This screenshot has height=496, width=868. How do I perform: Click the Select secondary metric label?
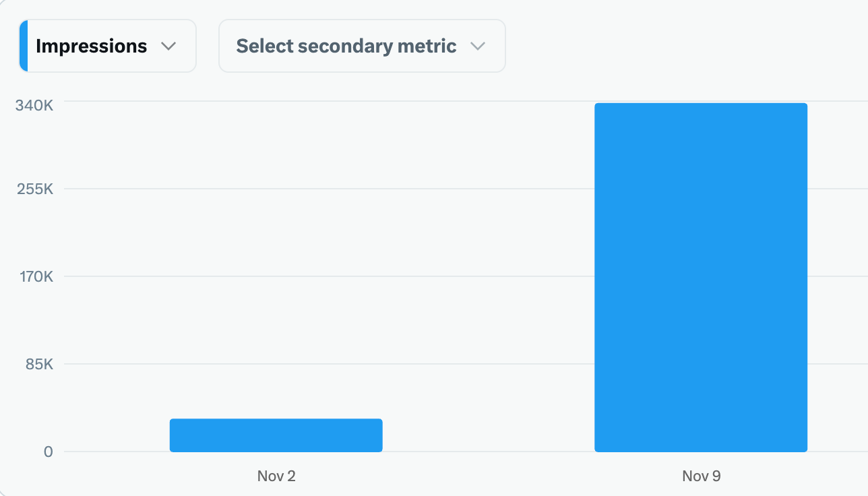(346, 46)
